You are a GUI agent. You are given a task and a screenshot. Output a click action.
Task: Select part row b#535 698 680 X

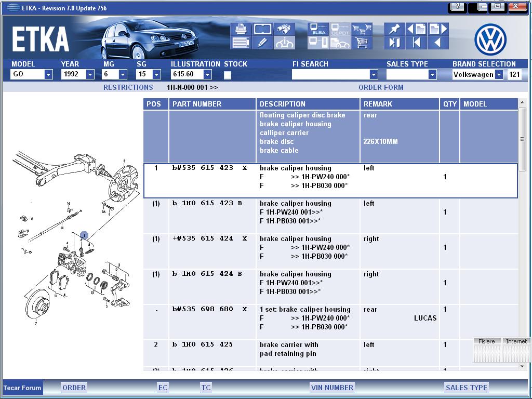pos(331,322)
